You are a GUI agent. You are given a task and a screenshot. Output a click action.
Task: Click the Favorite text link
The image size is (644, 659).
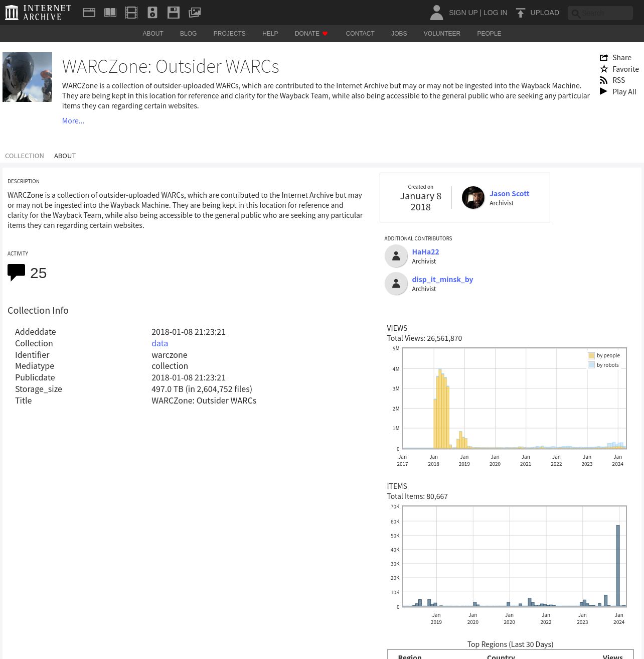625,69
